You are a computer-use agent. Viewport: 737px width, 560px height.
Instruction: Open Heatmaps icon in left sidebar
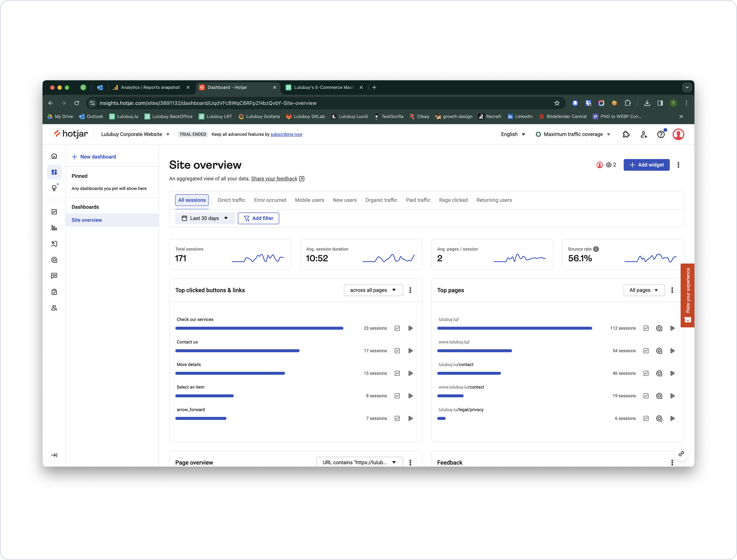[x=54, y=260]
